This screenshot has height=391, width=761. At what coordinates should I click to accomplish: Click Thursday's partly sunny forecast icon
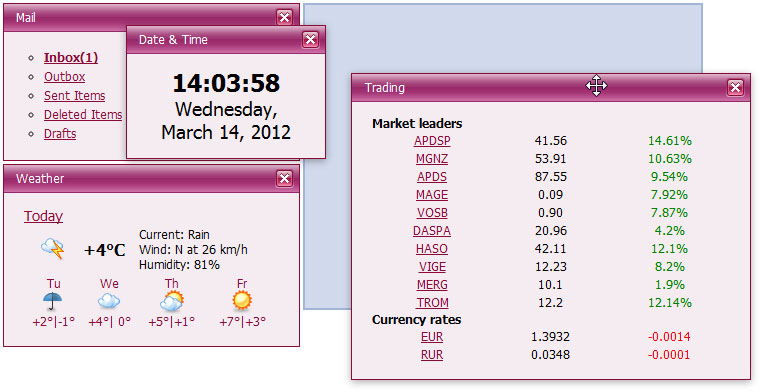(x=172, y=301)
